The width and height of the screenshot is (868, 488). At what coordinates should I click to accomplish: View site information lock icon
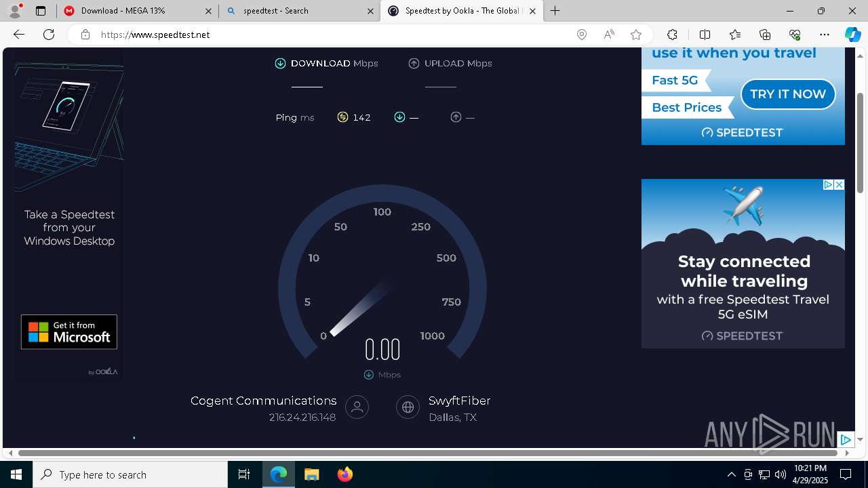[x=85, y=35]
